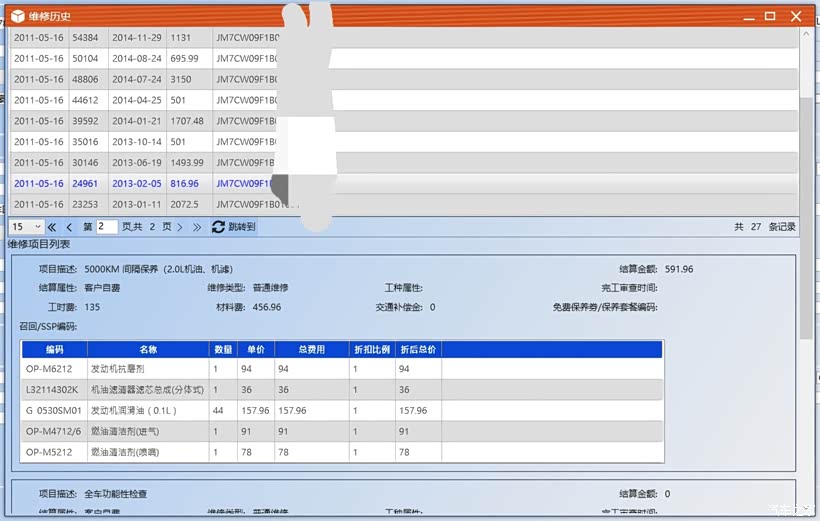Click the 总费用 column header
820x521 pixels.
click(x=311, y=350)
